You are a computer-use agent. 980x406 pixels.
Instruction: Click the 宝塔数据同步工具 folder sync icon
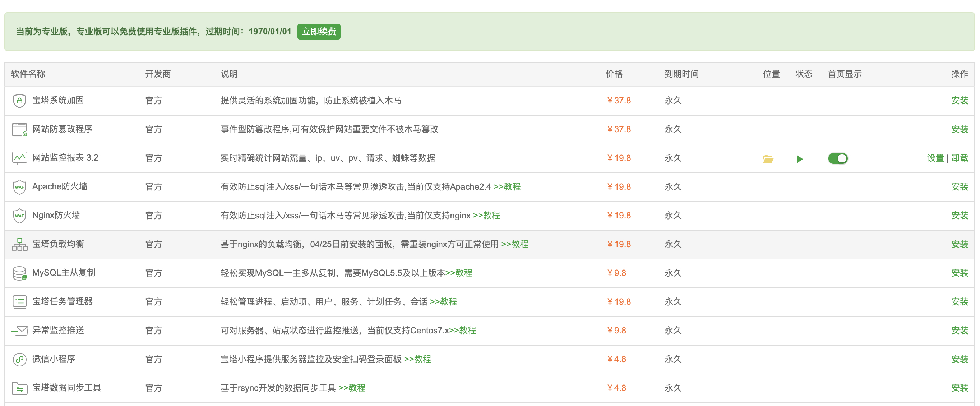tap(19, 388)
